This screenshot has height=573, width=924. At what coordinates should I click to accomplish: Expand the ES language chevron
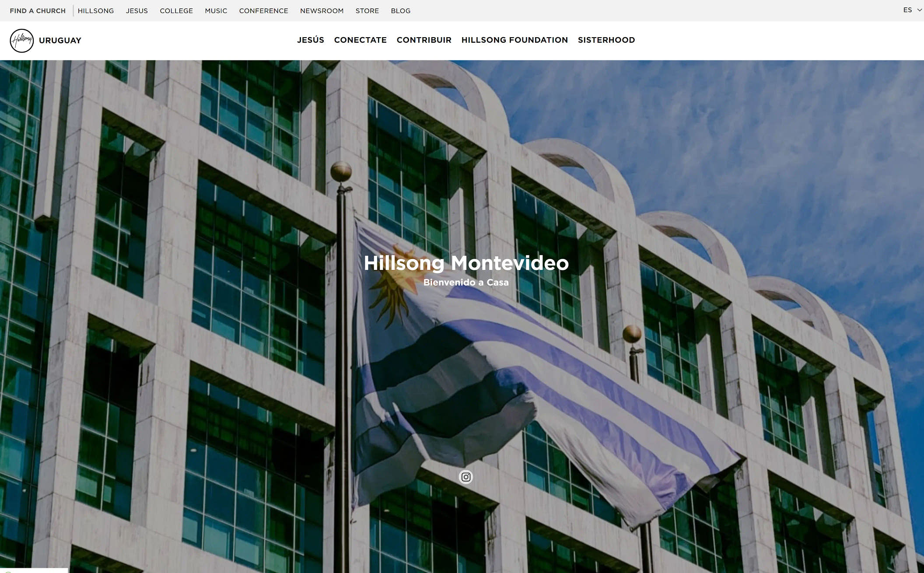pyautogui.click(x=920, y=10)
